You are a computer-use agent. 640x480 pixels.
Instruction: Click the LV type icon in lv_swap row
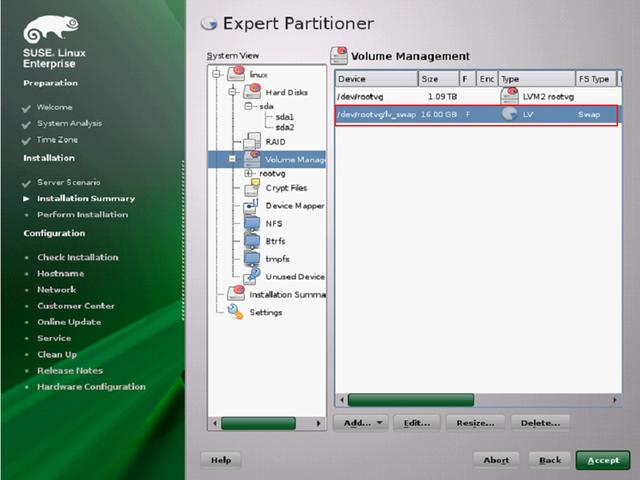click(x=509, y=114)
